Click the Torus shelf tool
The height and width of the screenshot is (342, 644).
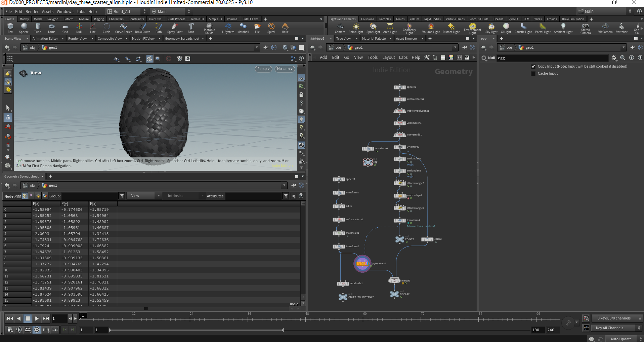coord(51,28)
